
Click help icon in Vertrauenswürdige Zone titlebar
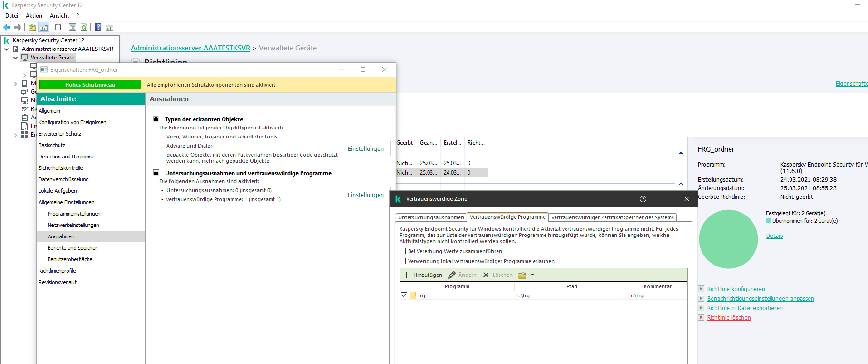643,199
